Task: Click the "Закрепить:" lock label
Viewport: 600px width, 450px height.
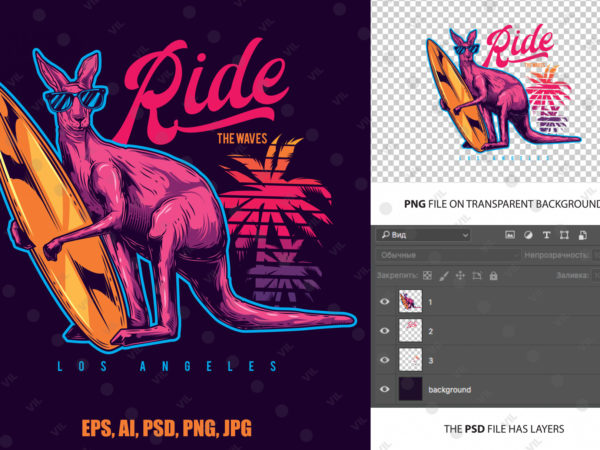Action: point(398,276)
